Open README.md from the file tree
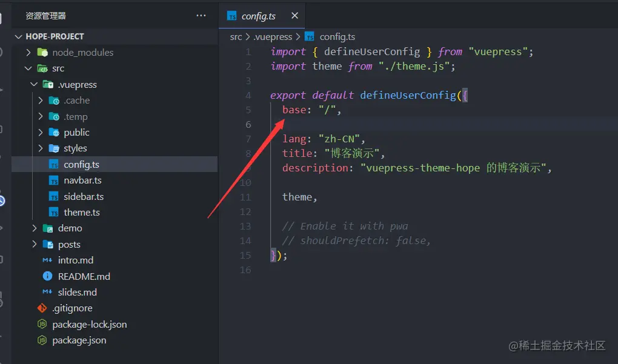Viewport: 618px width, 364px height. coord(84,276)
